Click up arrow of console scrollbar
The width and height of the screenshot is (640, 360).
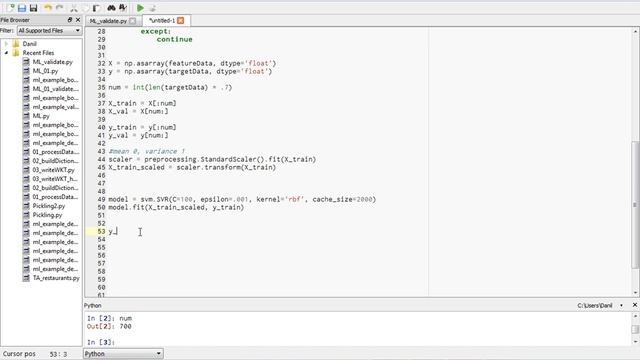click(635, 316)
